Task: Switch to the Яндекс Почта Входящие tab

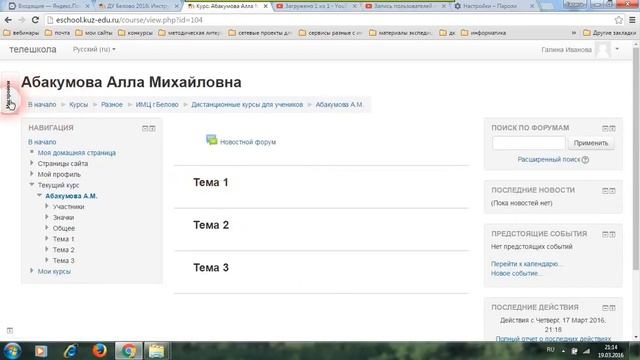Action: (48, 6)
